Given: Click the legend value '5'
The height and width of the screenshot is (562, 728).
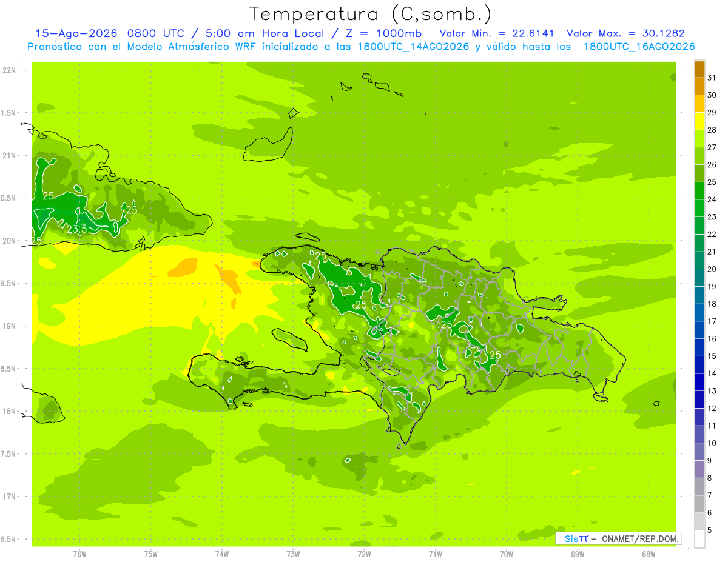Looking at the screenshot, I should [709, 530].
